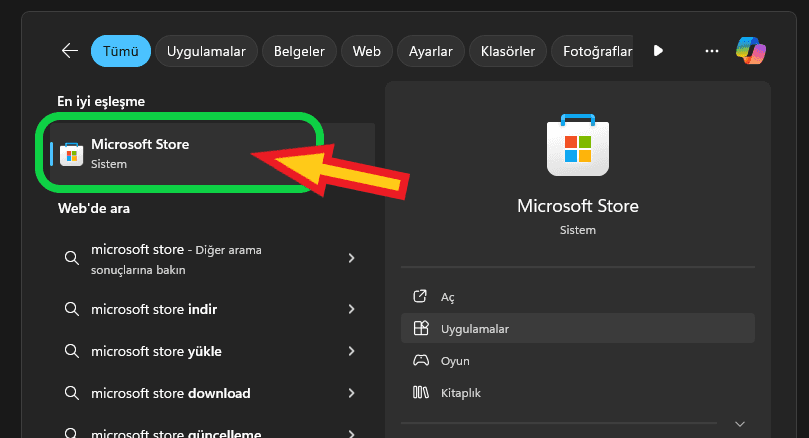Select the Tümü filter tab
Viewport: 809px width, 438px height.
point(121,51)
